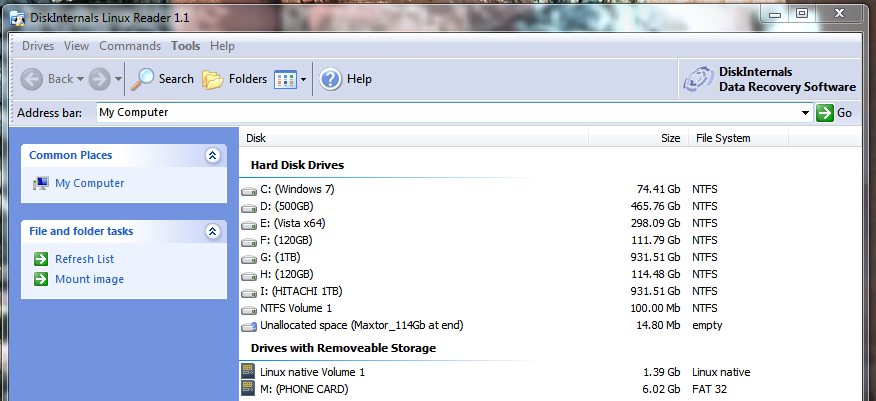Open Back history dropdown arrow
This screenshot has width=876, height=401.
pyautogui.click(x=80, y=79)
